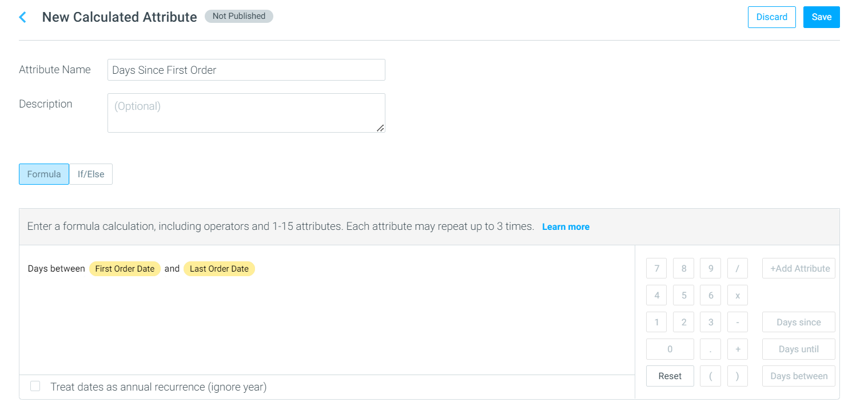
Task: Insert the plus operator
Action: [x=738, y=349]
